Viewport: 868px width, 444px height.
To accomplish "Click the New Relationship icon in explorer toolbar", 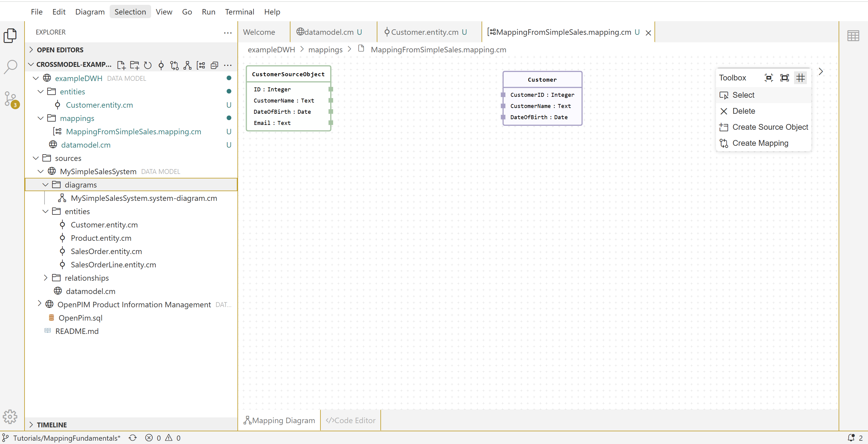I will tap(174, 65).
